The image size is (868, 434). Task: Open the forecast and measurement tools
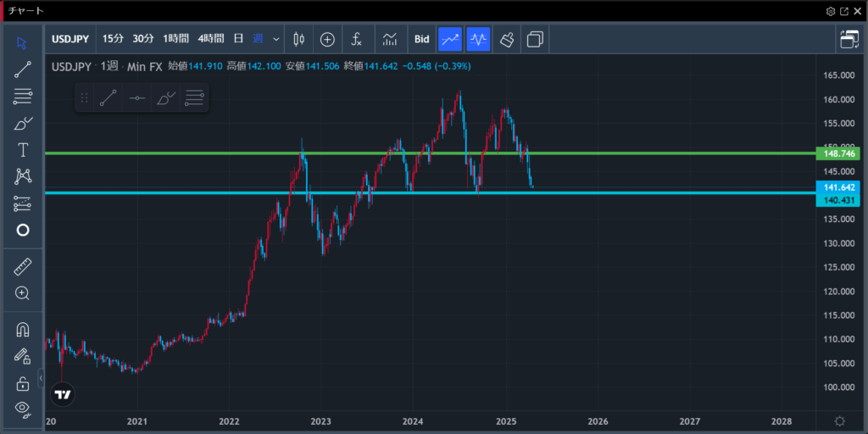[23, 203]
